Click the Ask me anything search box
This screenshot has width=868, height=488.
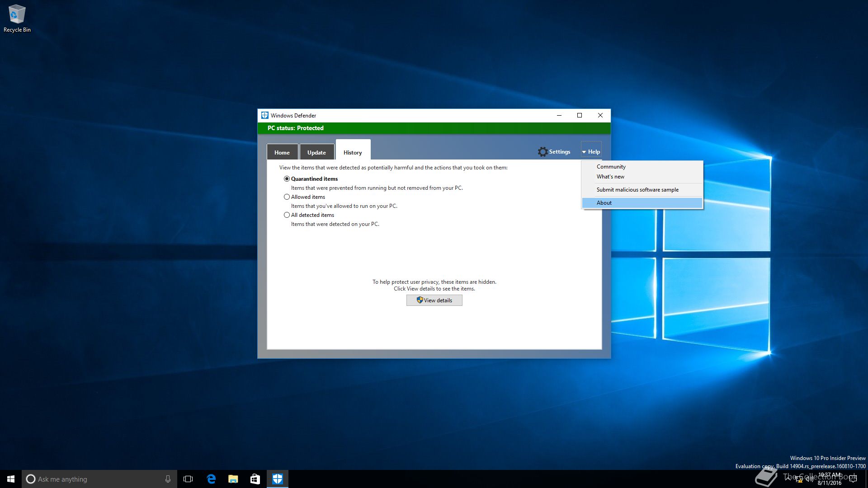click(x=99, y=479)
